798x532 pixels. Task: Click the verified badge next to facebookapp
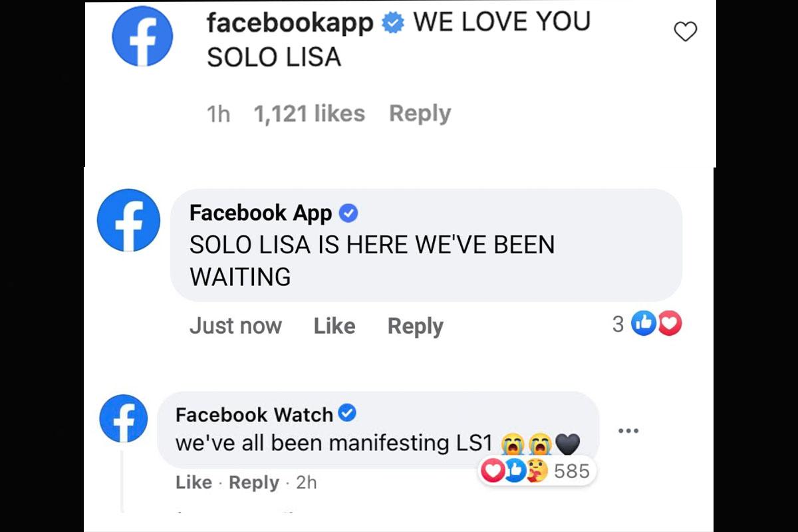coord(393,21)
